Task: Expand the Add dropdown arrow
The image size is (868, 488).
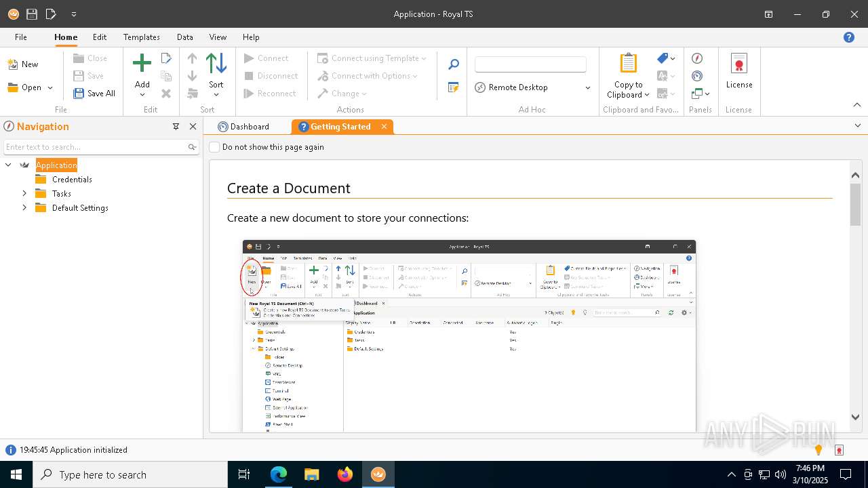Action: click(x=142, y=95)
